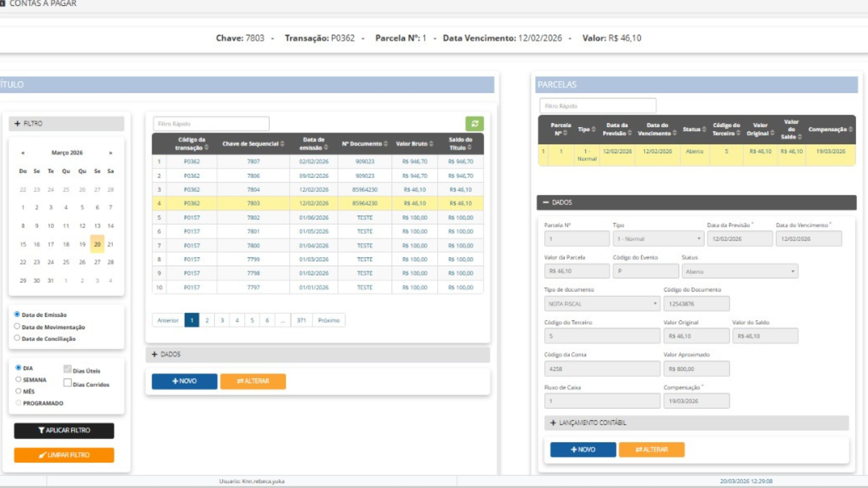Click the green refresh icon above table
This screenshot has height=488, width=868.
[474, 124]
